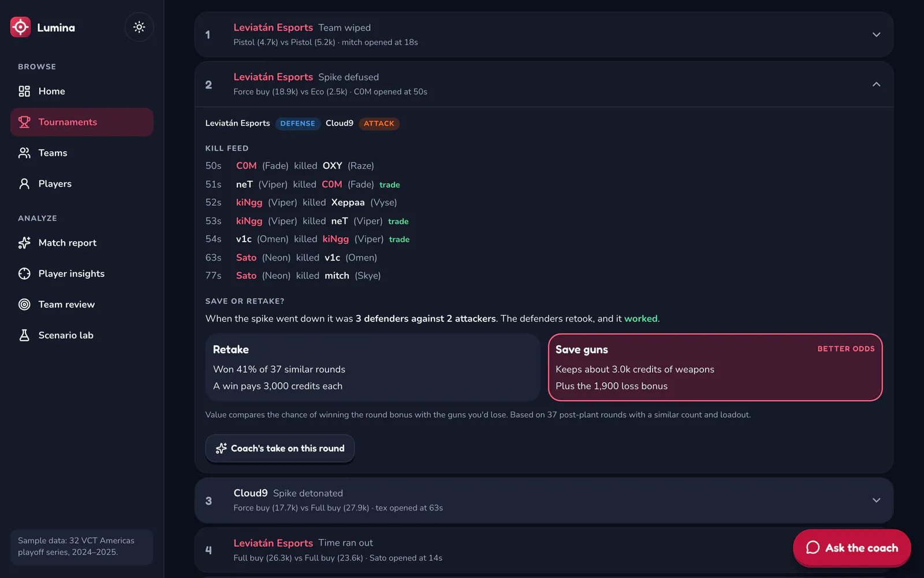
Task: Collapse round 2 with the up chevron
Action: [x=876, y=84]
